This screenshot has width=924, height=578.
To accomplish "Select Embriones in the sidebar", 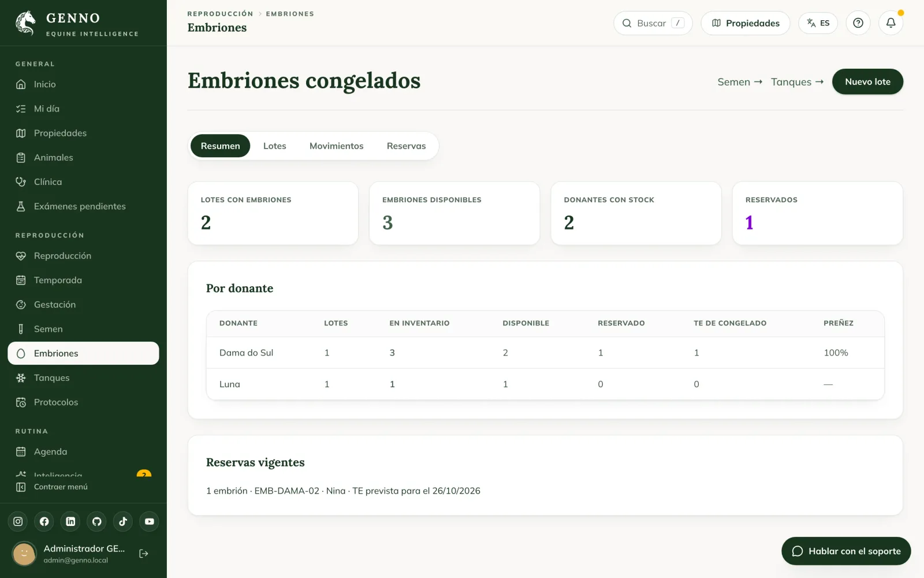I will click(83, 353).
